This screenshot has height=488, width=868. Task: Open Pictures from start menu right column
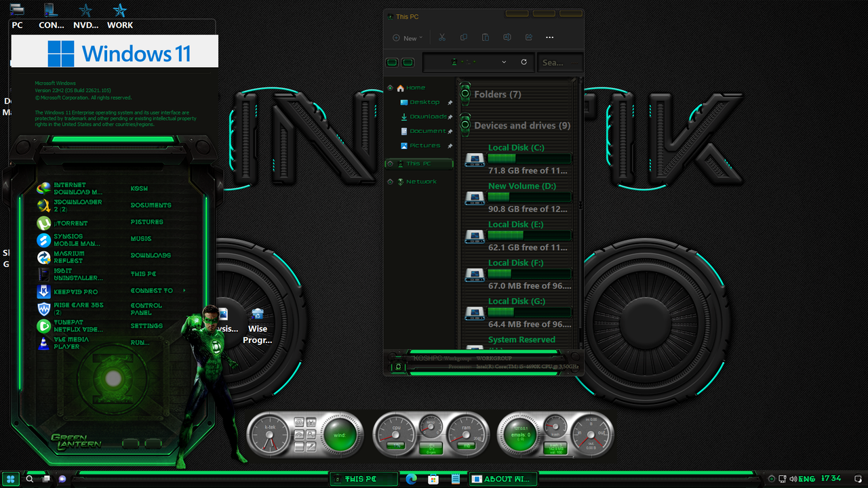[x=147, y=222]
